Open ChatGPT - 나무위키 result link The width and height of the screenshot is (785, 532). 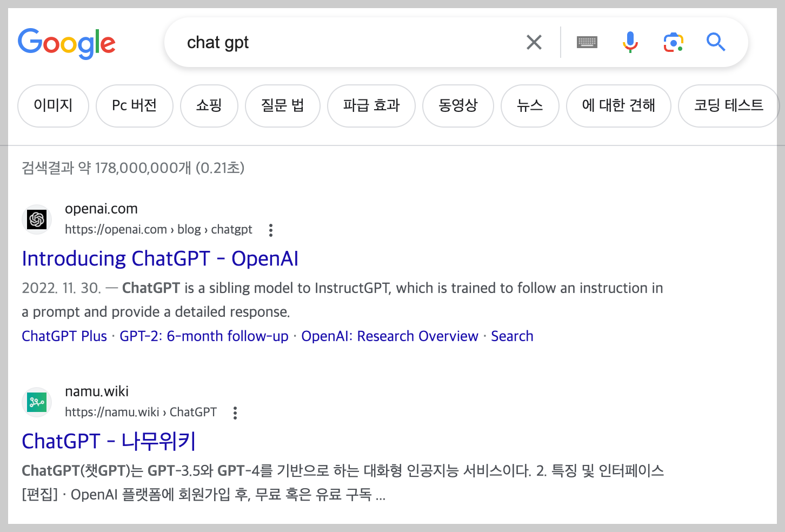click(109, 442)
